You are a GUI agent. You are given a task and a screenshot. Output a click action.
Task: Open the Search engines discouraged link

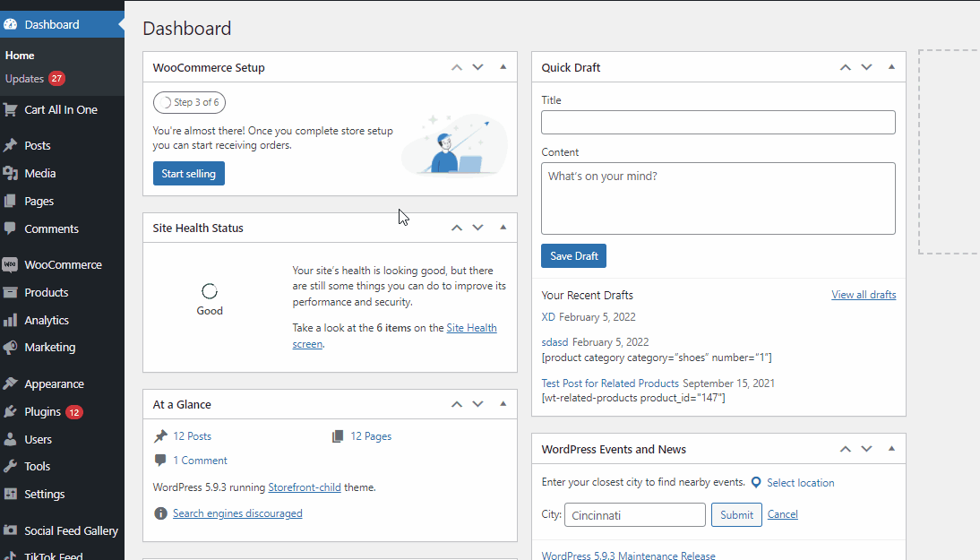click(x=237, y=513)
